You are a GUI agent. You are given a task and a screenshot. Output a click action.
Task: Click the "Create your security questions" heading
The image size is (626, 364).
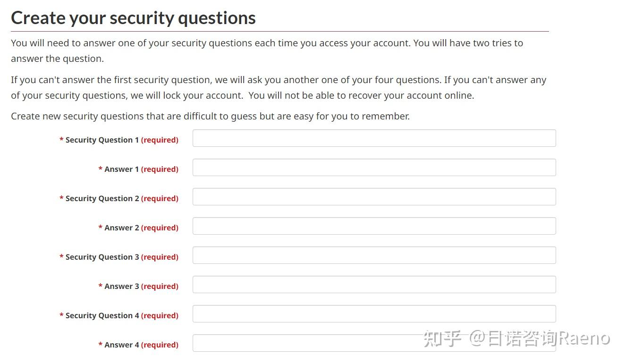coord(133,18)
